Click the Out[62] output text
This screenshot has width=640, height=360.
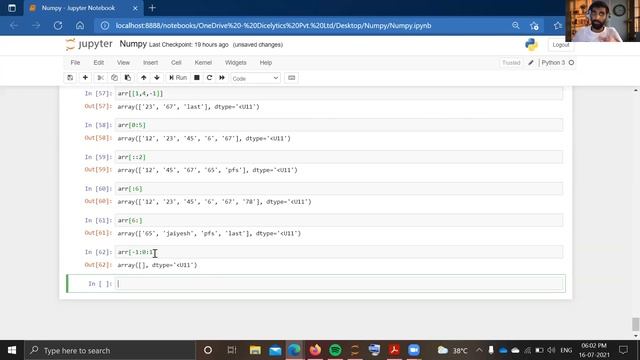[157, 265]
